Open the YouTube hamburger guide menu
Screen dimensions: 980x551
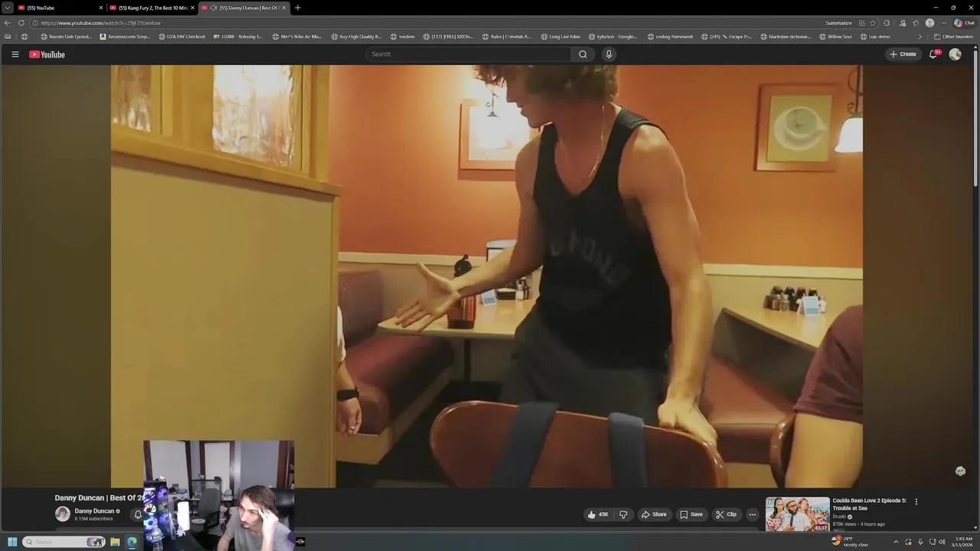point(15,54)
